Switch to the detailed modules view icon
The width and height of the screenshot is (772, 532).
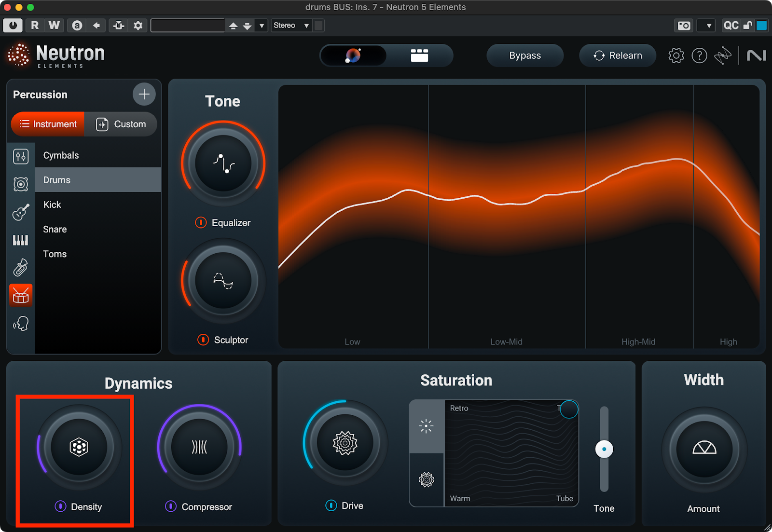pos(419,55)
